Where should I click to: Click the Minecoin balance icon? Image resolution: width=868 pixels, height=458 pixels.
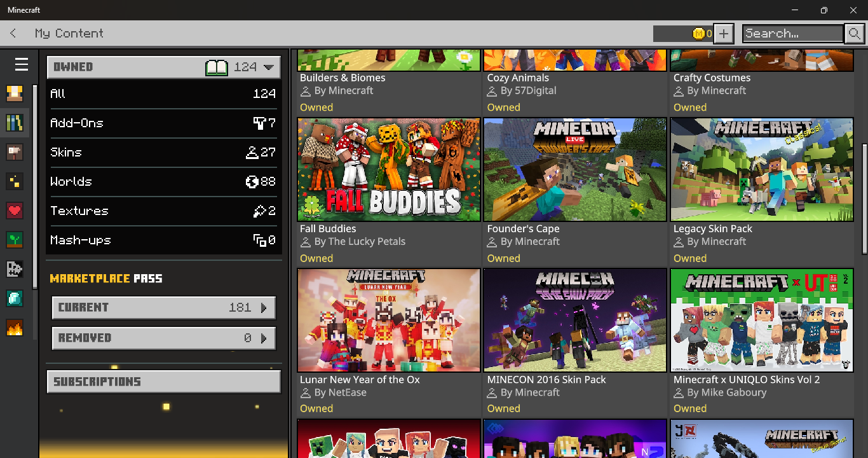click(698, 34)
